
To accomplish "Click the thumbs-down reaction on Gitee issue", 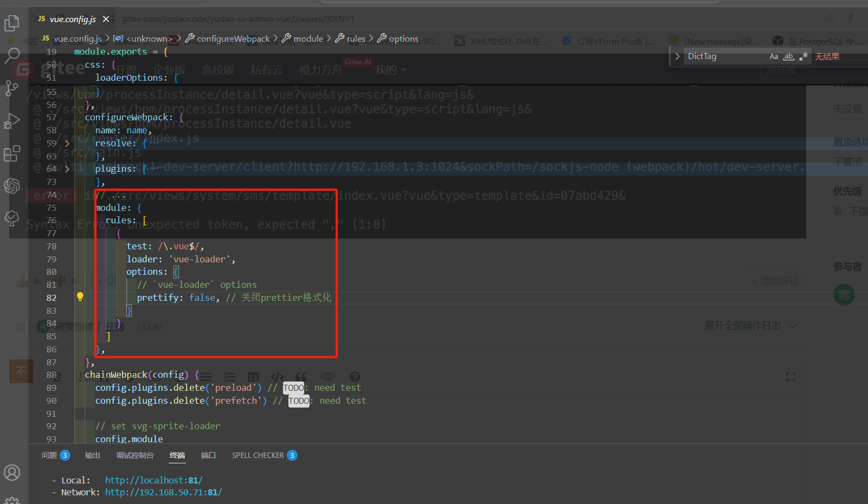I will click(60, 281).
